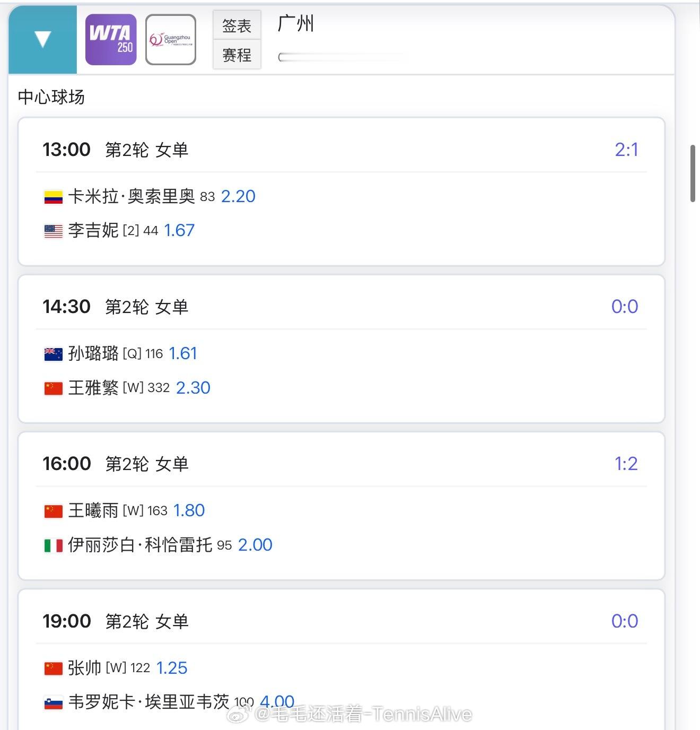Open player profile 王曦雨

pos(93,511)
